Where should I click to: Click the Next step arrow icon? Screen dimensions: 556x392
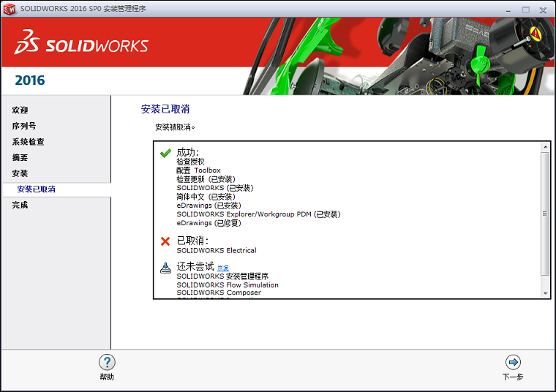[x=513, y=362]
